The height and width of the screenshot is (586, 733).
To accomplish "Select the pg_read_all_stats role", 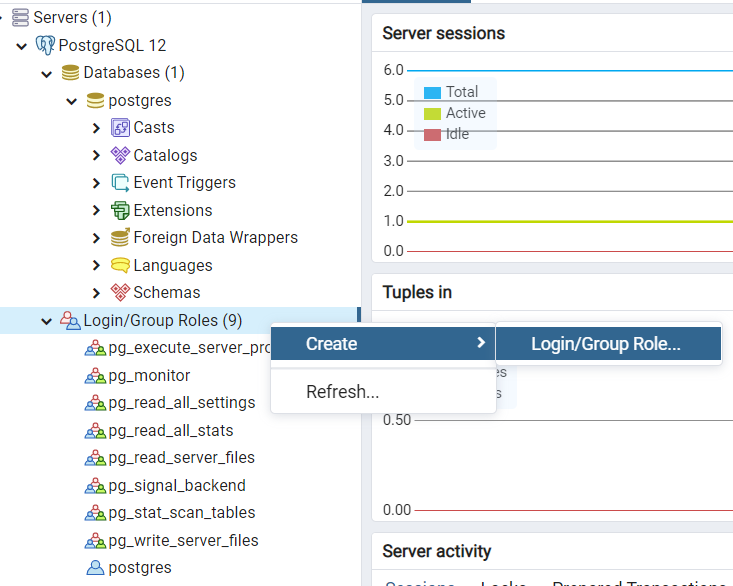I will 170,431.
